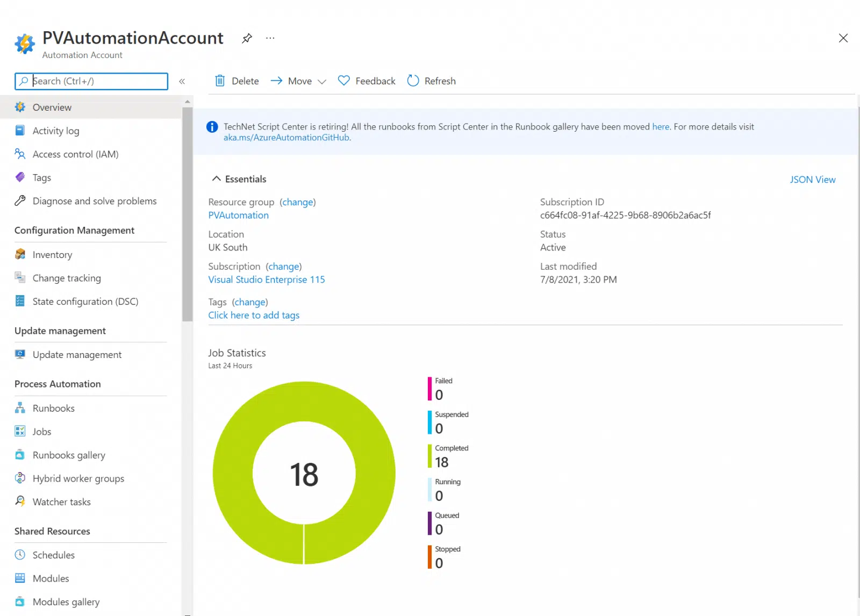This screenshot has height=616, width=860.
Task: Change the Resource group via change link
Action: click(298, 202)
